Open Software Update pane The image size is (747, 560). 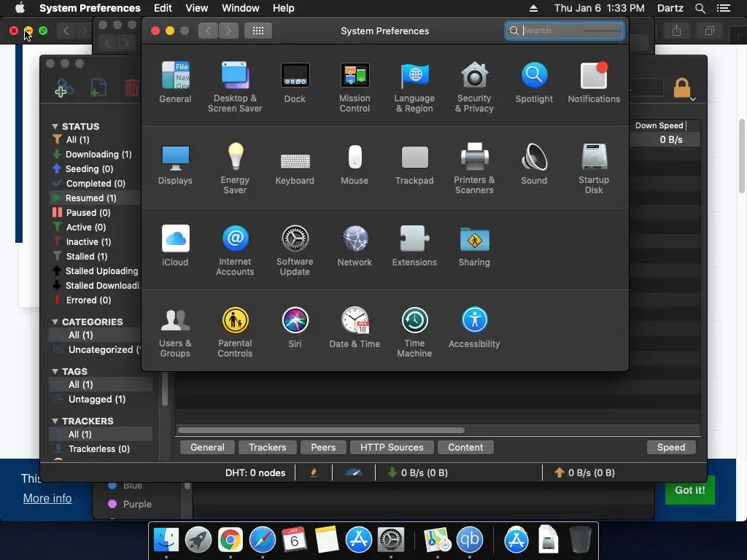pos(295,251)
